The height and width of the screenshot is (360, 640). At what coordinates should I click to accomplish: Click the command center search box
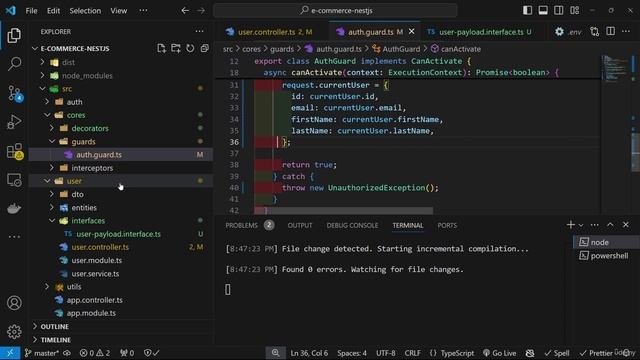(335, 11)
